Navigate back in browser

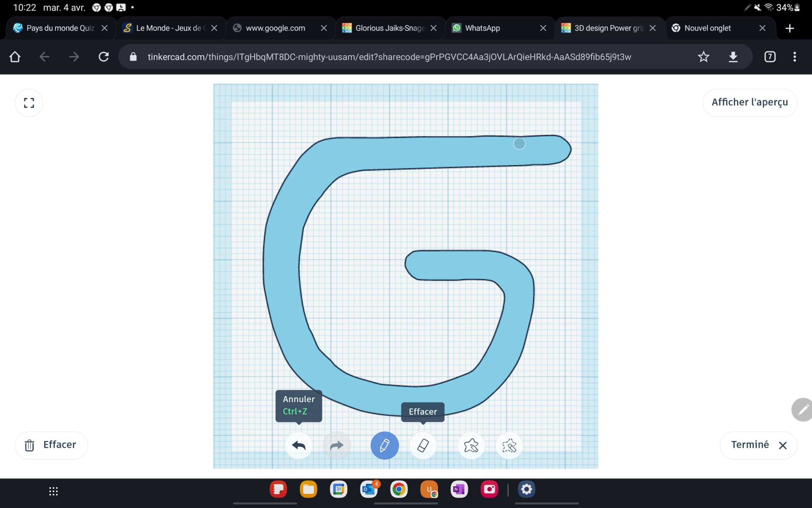click(x=44, y=57)
